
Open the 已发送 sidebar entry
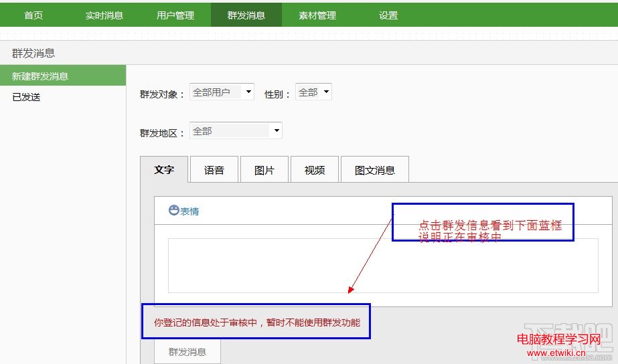[x=26, y=97]
